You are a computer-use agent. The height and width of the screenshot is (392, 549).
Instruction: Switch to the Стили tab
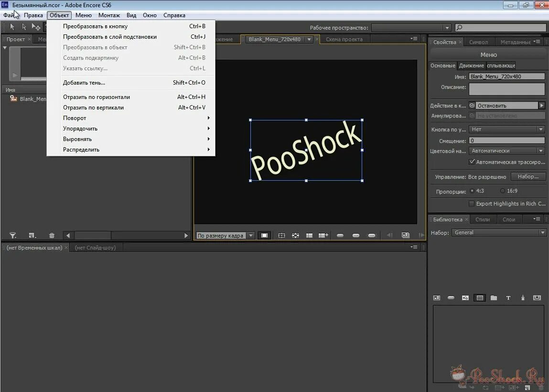[x=483, y=219]
